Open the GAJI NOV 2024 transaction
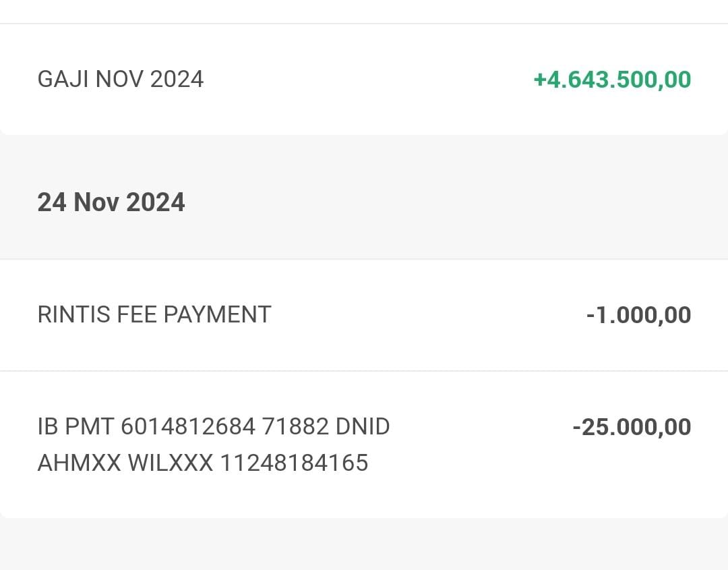728x570 pixels. (x=364, y=80)
